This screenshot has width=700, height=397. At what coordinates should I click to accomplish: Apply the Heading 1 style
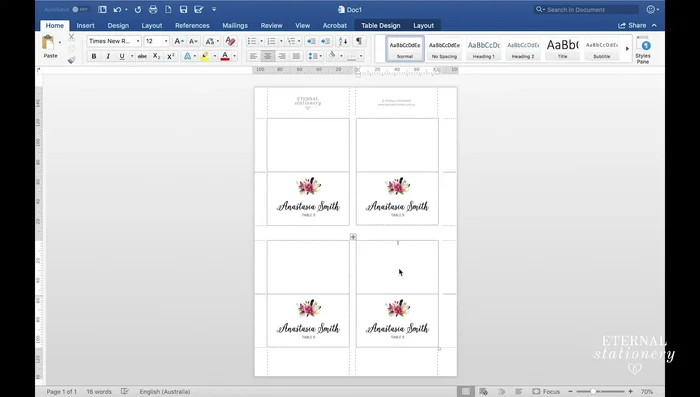483,49
